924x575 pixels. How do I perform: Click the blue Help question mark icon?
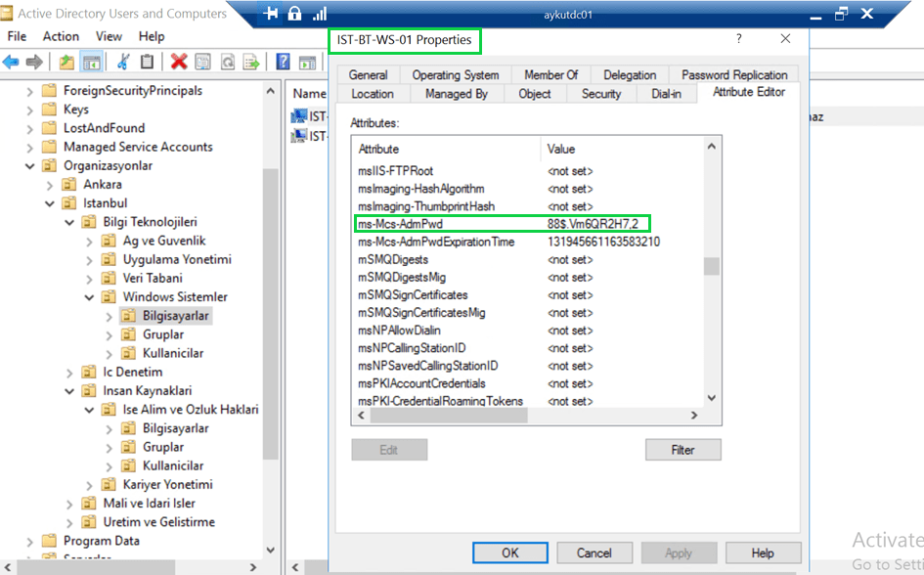click(283, 63)
